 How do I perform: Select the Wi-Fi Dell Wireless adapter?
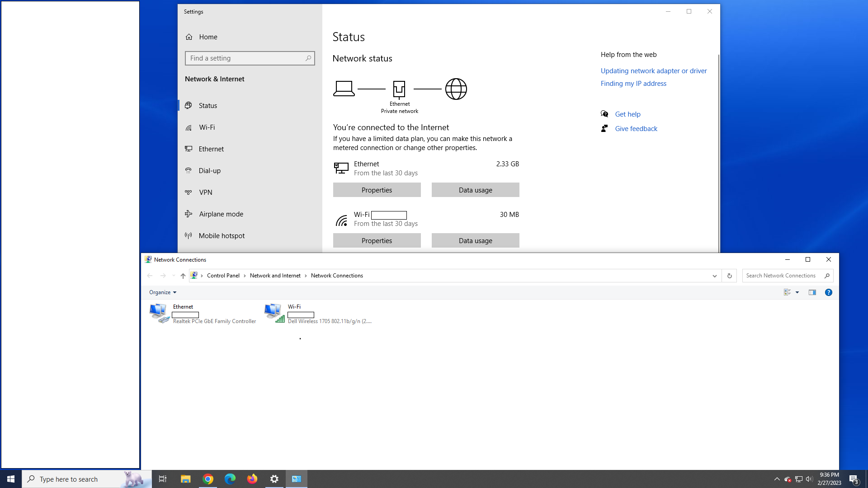click(x=318, y=314)
